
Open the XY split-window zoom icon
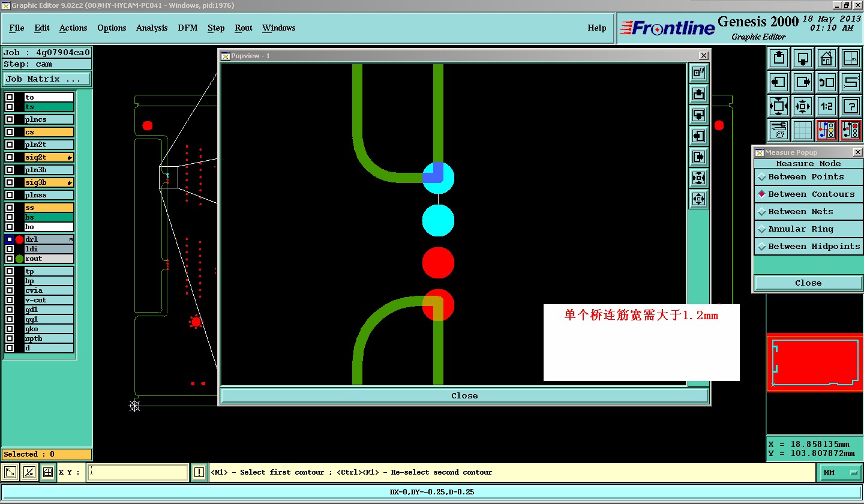coord(851,58)
